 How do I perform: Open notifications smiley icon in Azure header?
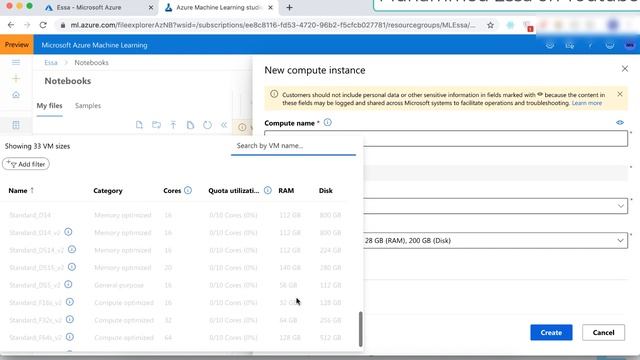610,45
